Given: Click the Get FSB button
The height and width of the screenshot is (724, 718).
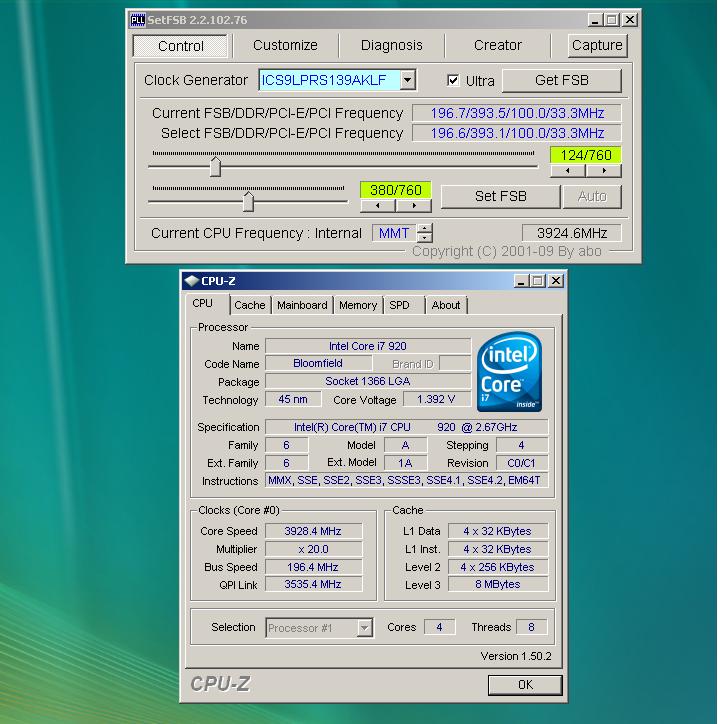Looking at the screenshot, I should pyautogui.click(x=561, y=80).
